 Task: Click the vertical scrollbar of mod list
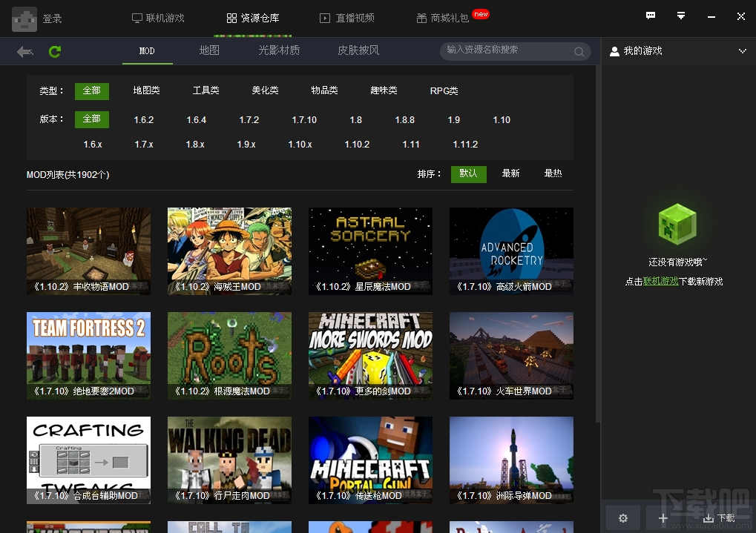point(598,243)
